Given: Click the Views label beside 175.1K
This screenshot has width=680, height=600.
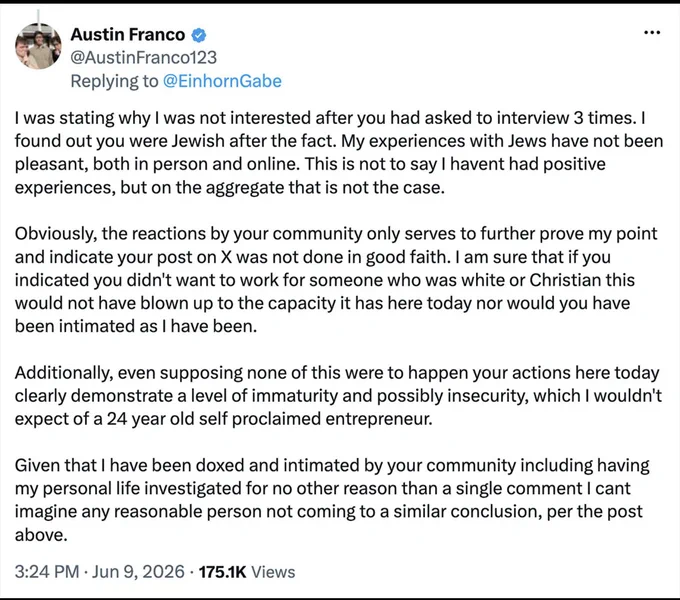Looking at the screenshot, I should (273, 572).
